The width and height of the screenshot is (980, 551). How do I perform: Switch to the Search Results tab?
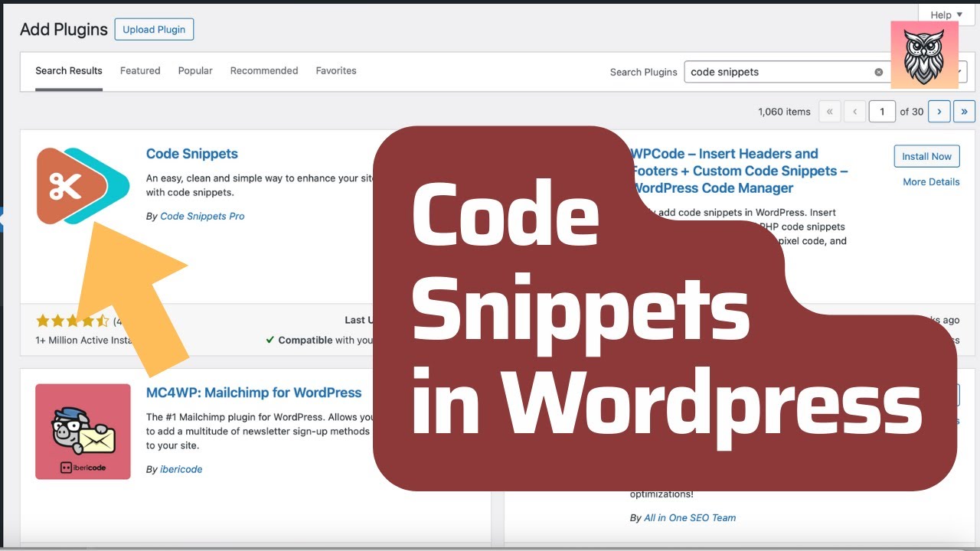pos(69,70)
